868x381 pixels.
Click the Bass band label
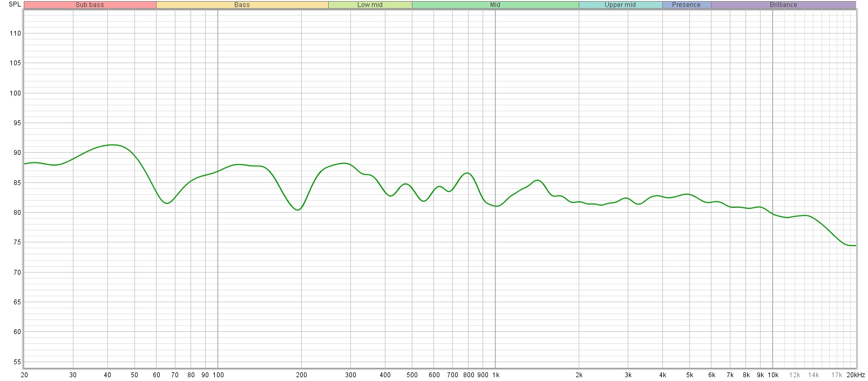[242, 5]
